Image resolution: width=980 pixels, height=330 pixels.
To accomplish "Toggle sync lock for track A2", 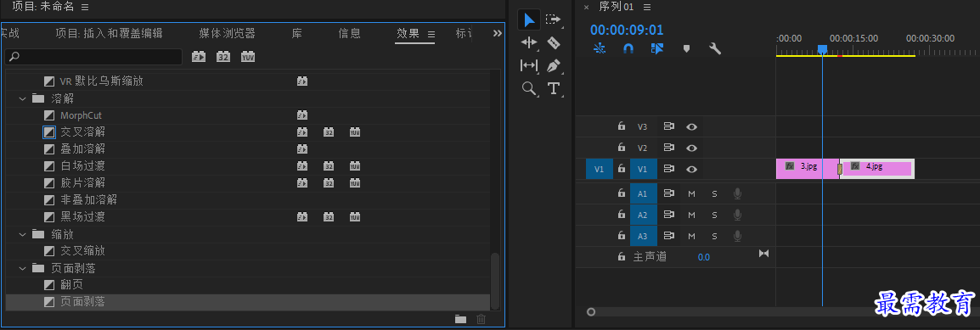I will pos(668,215).
